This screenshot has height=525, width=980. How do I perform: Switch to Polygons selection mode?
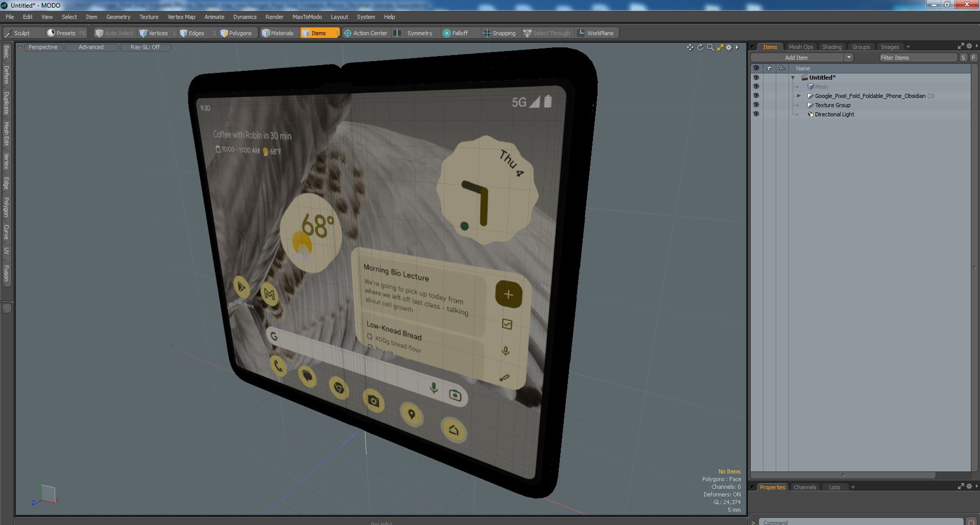point(237,33)
